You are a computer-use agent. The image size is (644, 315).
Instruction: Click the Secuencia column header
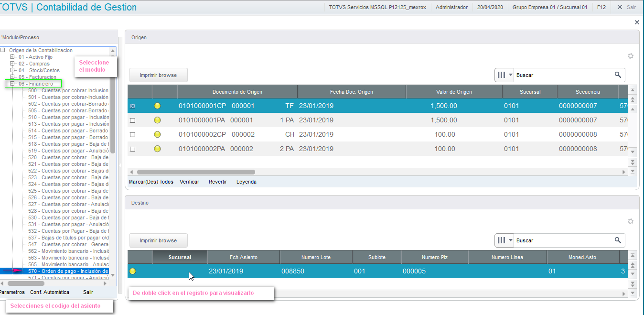pyautogui.click(x=588, y=92)
